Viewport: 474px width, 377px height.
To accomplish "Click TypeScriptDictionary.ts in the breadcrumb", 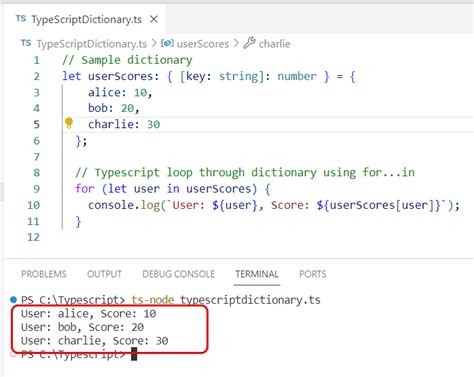I will tap(91, 44).
